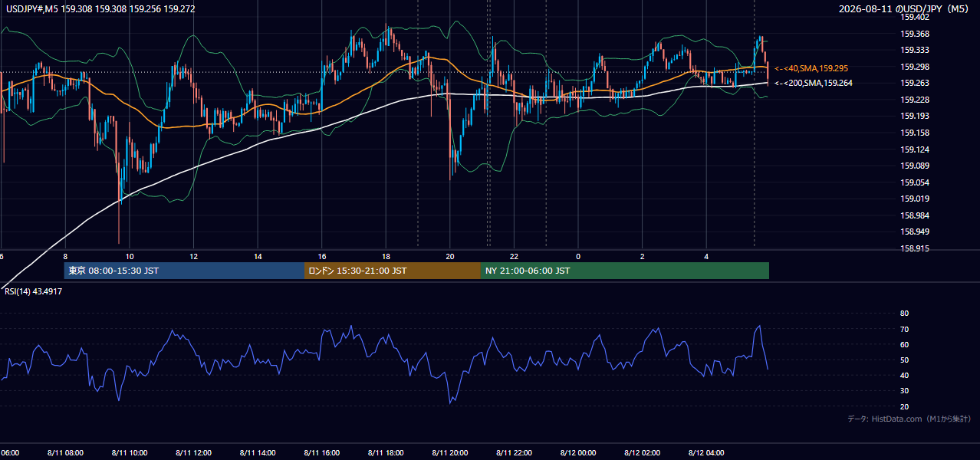Click the '2026-08-11 のUSD/JPY（M5）' chart title

905,9
